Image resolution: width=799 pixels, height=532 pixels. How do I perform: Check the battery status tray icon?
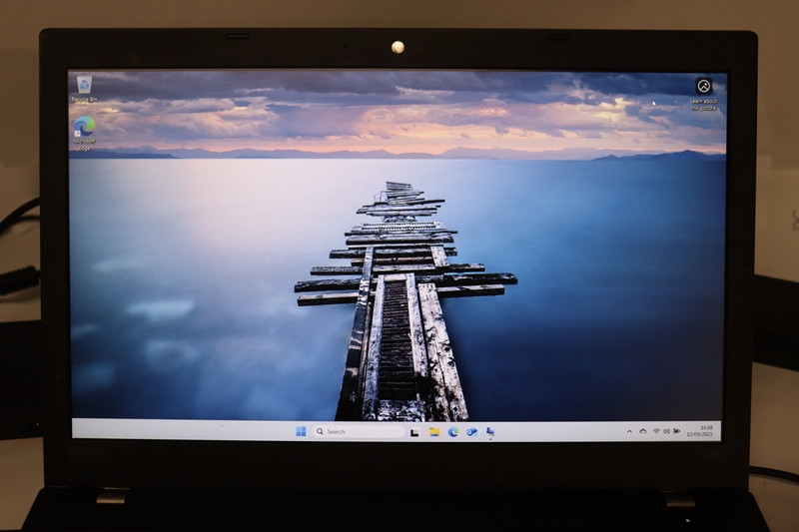tap(677, 432)
